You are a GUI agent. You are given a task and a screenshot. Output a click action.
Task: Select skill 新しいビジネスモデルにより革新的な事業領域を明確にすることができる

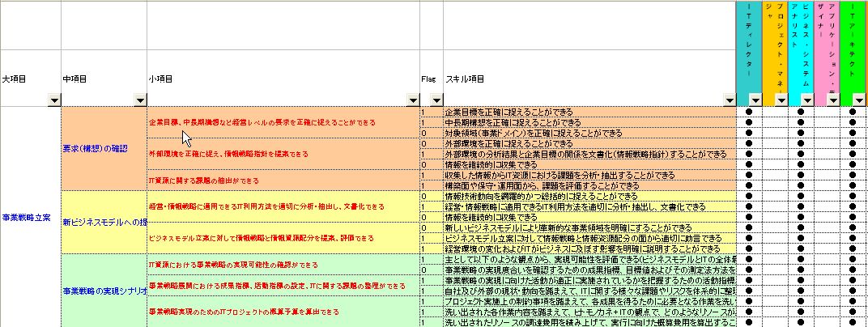[589, 227]
